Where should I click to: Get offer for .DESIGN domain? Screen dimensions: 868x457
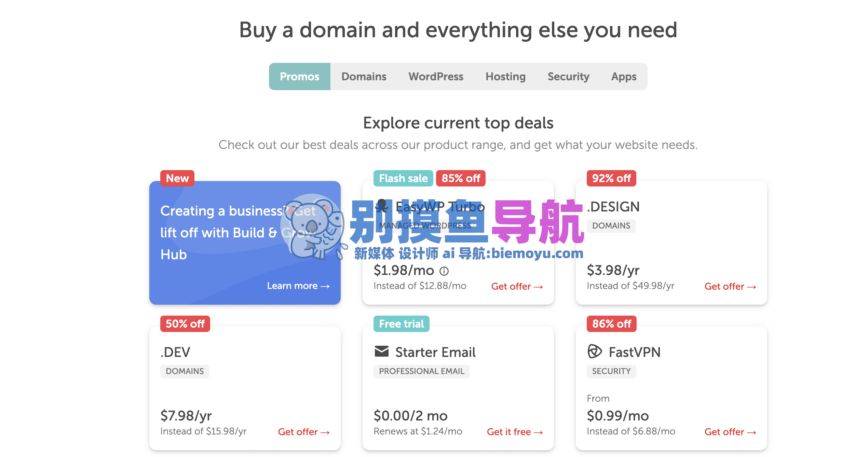pyautogui.click(x=730, y=287)
